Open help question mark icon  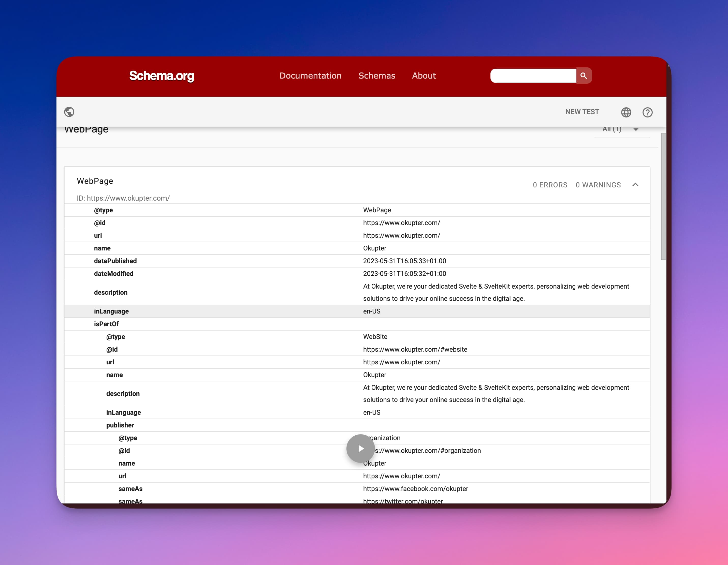click(x=647, y=112)
